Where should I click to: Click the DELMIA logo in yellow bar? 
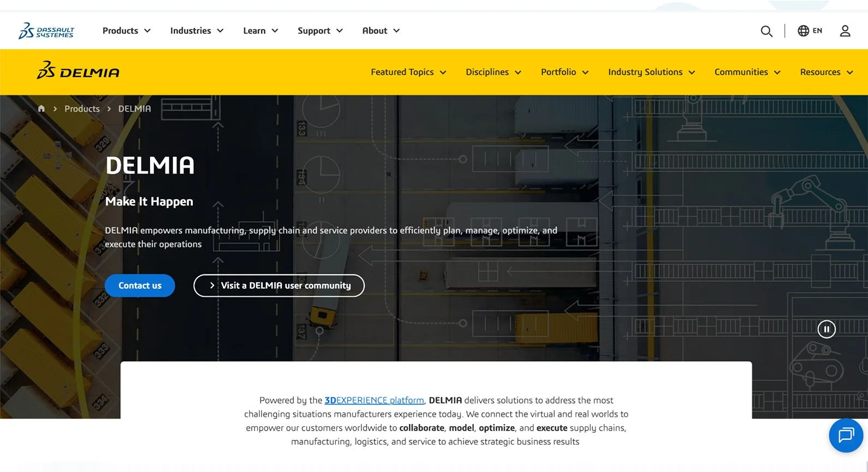[x=78, y=71]
